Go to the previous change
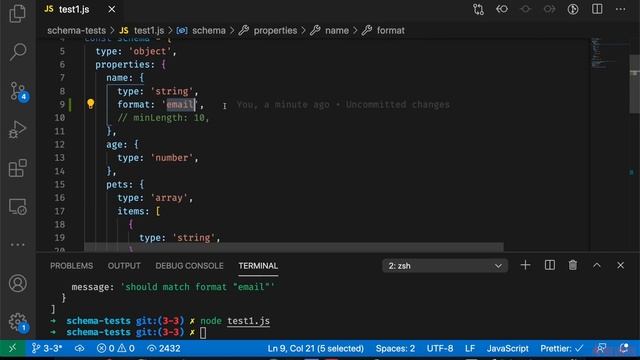The width and height of the screenshot is (640, 360). [x=502, y=9]
